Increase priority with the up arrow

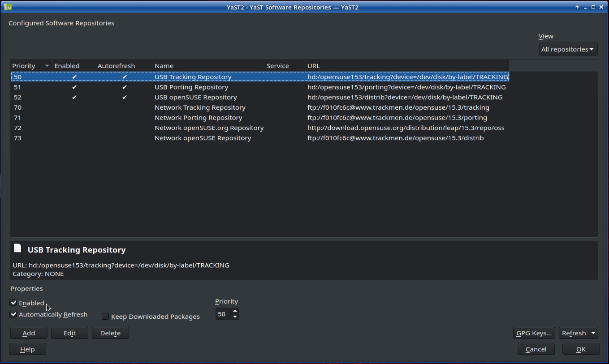point(235,311)
